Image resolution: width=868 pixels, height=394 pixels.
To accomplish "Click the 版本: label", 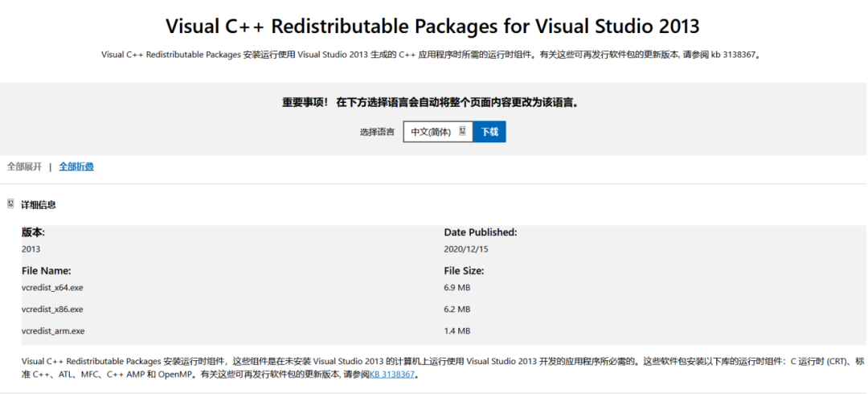I will [33, 232].
